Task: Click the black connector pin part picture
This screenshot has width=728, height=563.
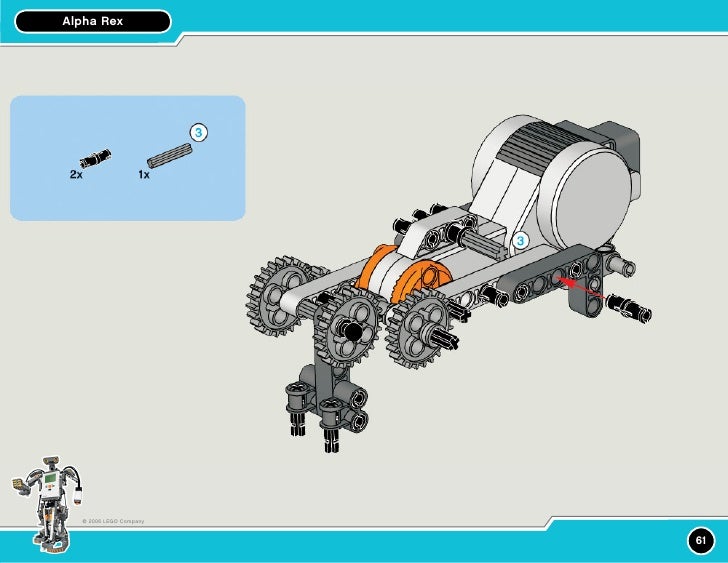Action: pos(95,158)
